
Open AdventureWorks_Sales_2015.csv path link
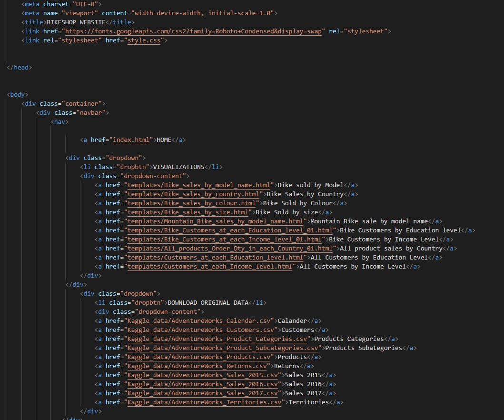[202, 375]
